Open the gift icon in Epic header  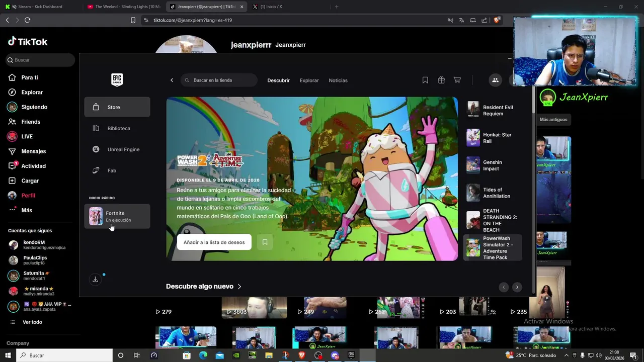pos(441,80)
